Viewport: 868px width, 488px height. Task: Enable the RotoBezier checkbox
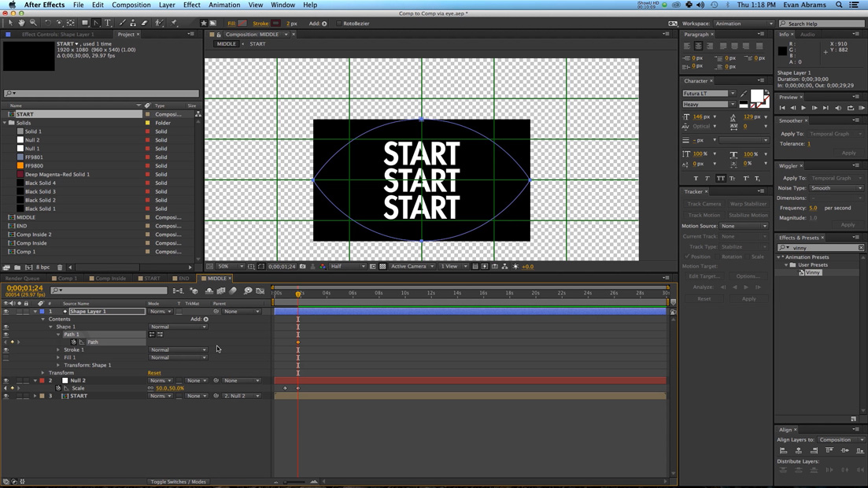[x=339, y=24]
